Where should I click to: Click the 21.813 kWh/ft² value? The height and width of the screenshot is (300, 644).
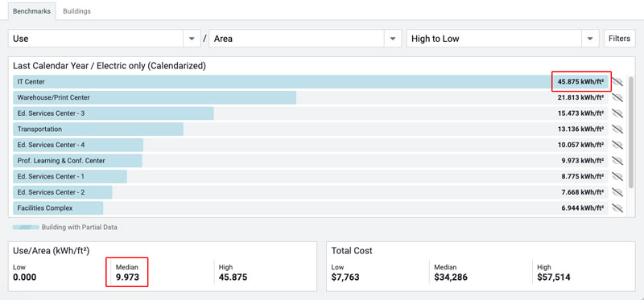(x=580, y=97)
